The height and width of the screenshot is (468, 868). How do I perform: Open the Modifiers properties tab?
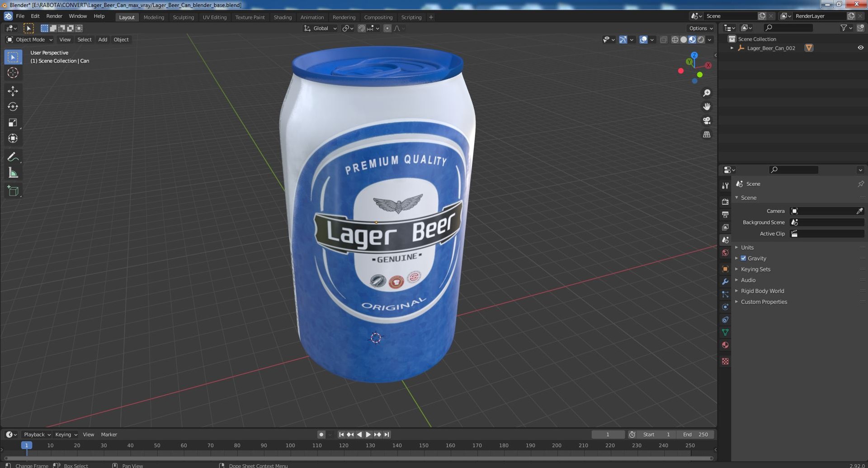725,281
